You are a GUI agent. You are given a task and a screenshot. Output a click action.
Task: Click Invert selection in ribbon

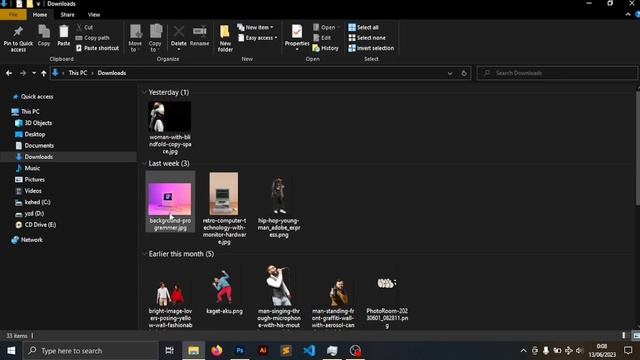(x=371, y=48)
